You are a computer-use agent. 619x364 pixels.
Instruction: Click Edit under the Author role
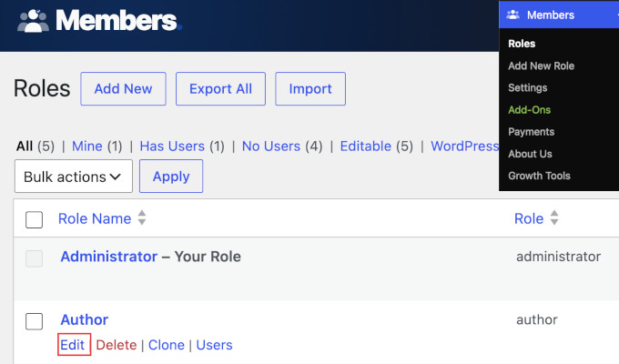[x=73, y=345]
